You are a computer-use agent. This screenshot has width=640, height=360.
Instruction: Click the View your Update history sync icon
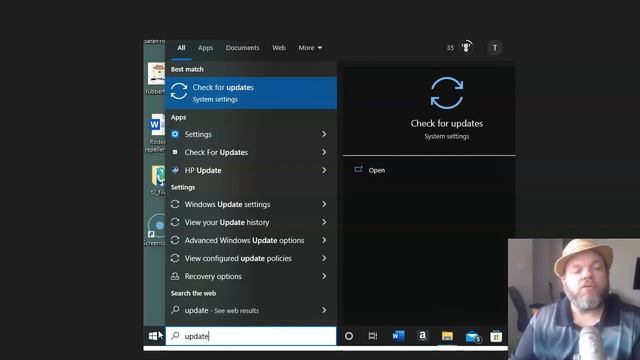175,222
